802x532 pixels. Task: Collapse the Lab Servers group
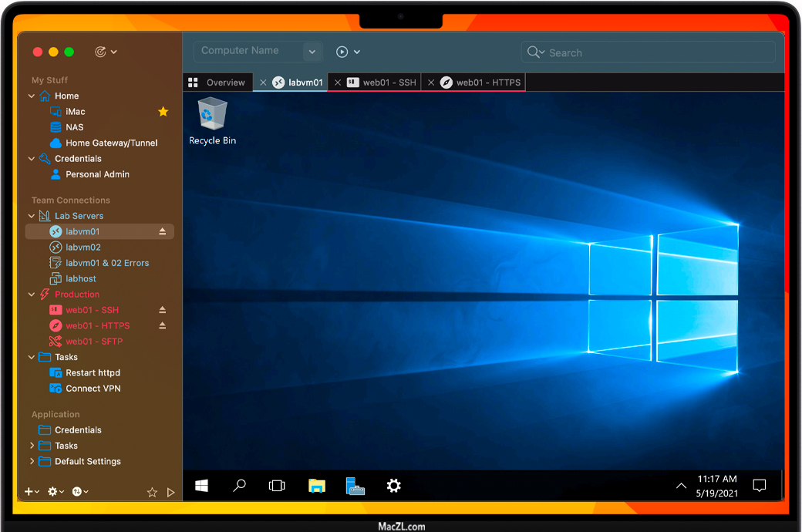coord(32,216)
